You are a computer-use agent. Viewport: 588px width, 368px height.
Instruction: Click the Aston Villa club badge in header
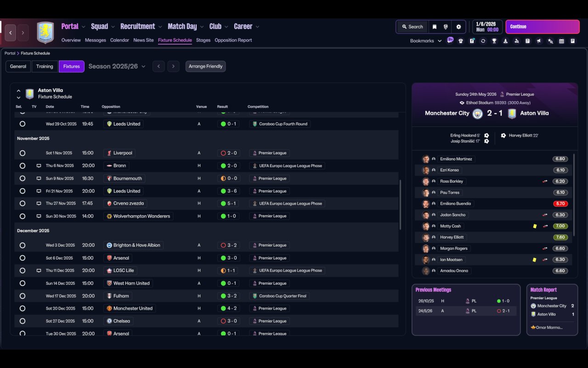click(45, 33)
